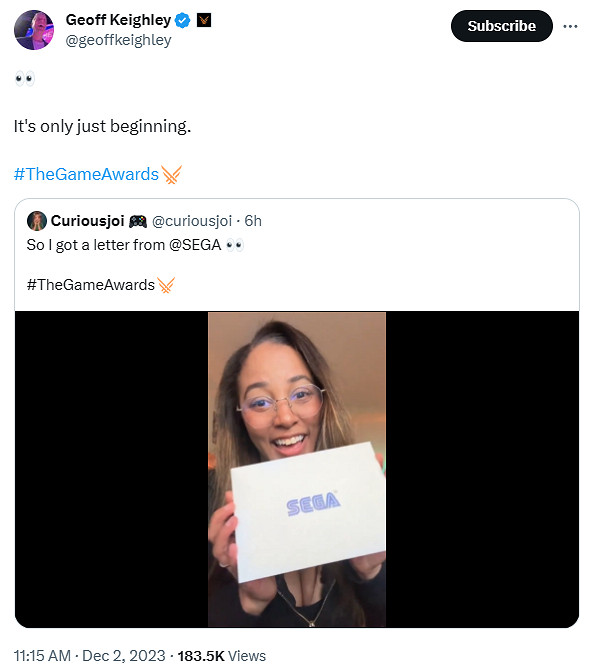Open the 11:15 AM Dec 2, 2023 timestamp
The width and height of the screenshot is (596, 671).
click(x=89, y=656)
